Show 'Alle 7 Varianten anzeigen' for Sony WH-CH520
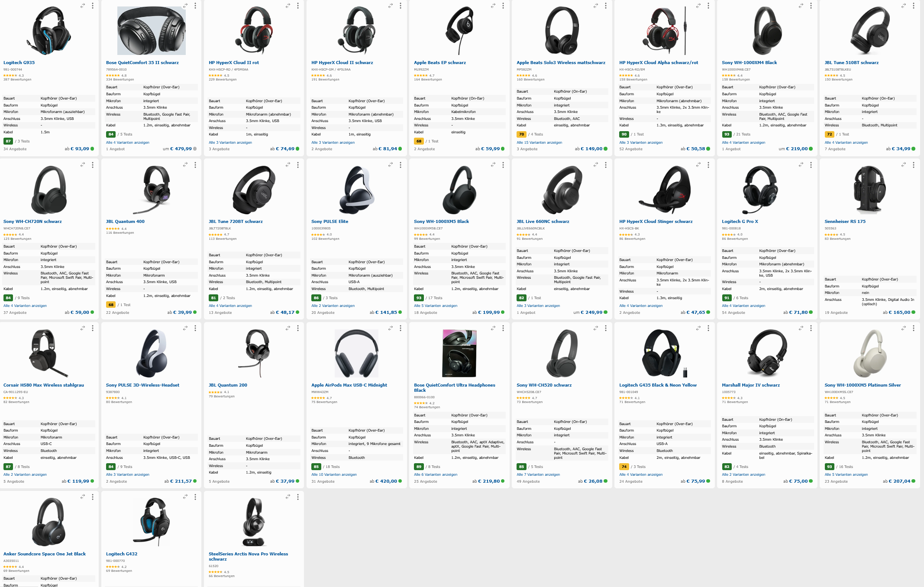 coord(538,474)
